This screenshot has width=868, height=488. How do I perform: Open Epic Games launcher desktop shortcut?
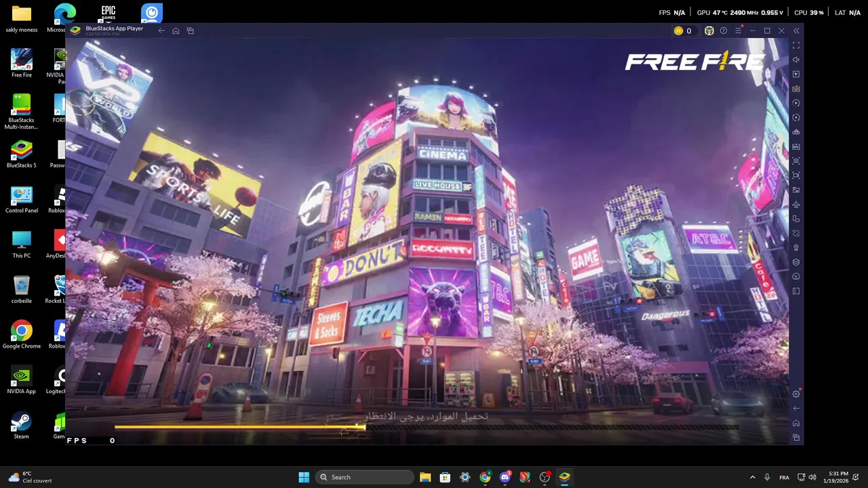108,13
